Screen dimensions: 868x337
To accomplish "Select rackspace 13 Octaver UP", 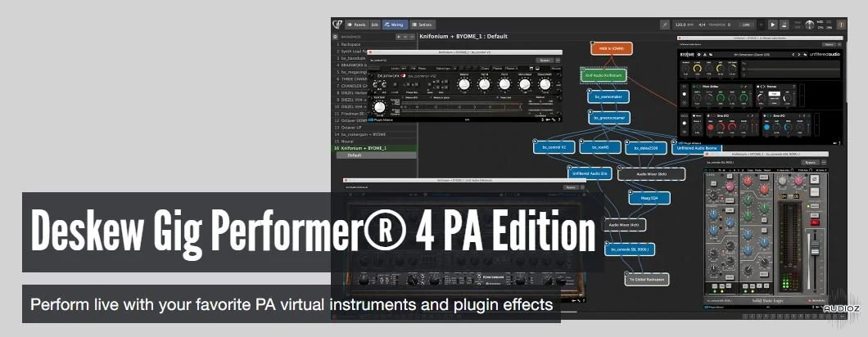I will point(374,128).
